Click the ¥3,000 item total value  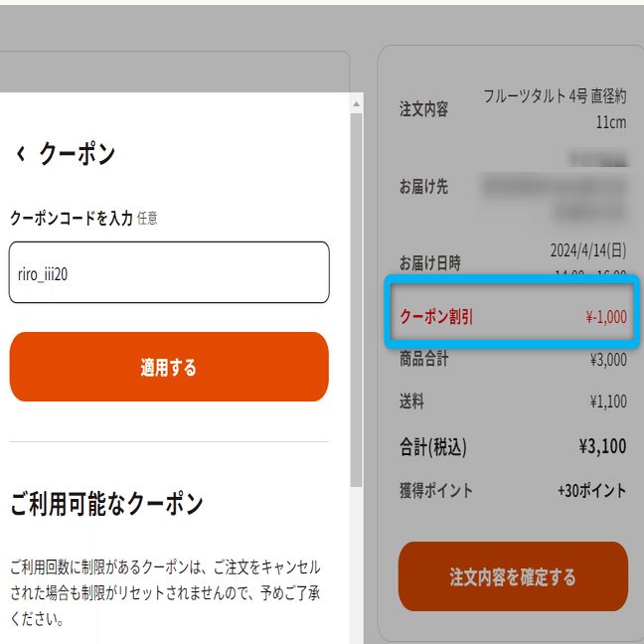coord(607,360)
